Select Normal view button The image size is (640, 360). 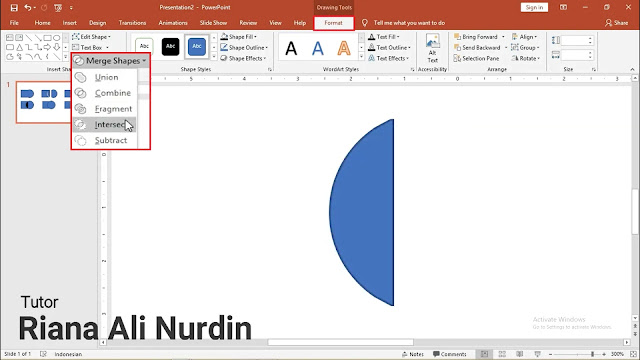[x=484, y=354]
